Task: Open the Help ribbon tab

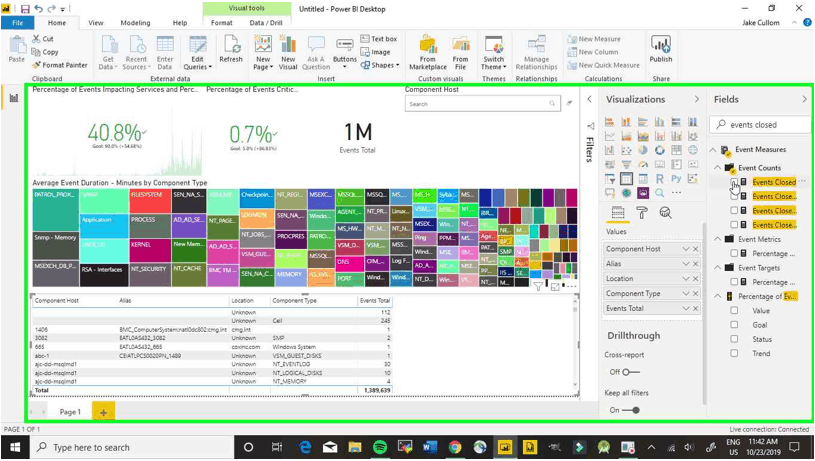Action: [180, 23]
